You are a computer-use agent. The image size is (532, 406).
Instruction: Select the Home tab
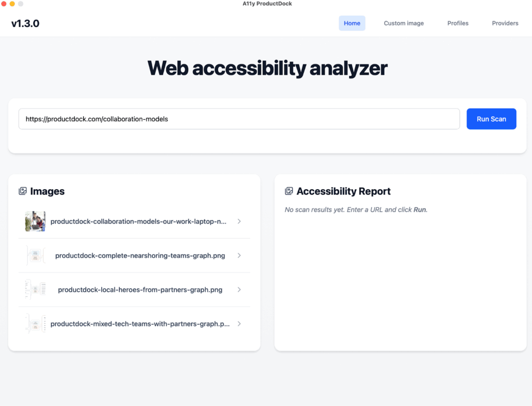[352, 23]
